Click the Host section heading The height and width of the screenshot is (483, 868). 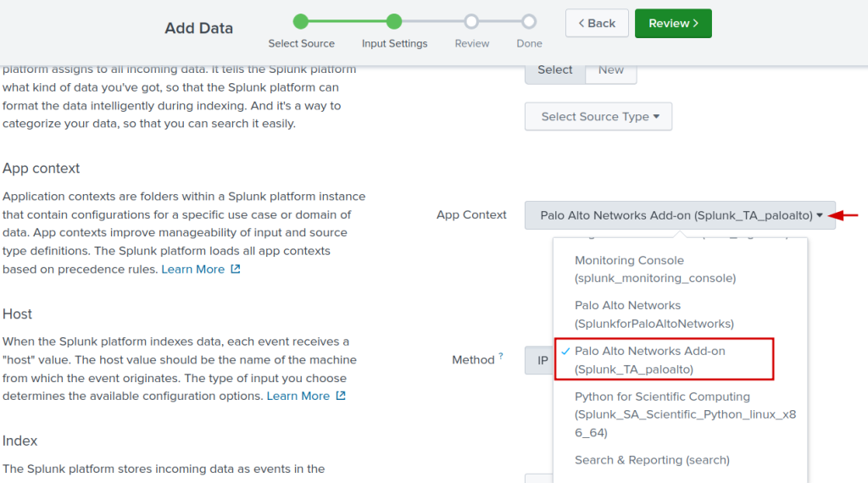[x=17, y=314]
